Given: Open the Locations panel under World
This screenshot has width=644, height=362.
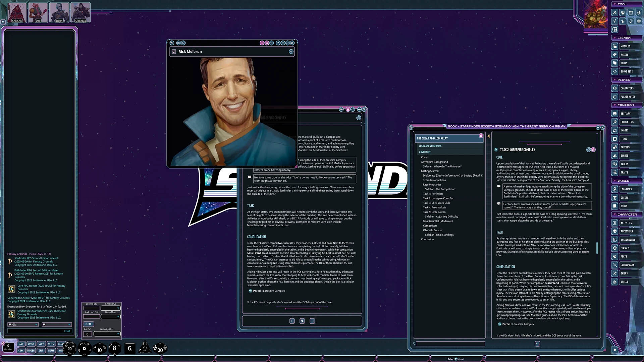Looking at the screenshot, I should tap(625, 189).
